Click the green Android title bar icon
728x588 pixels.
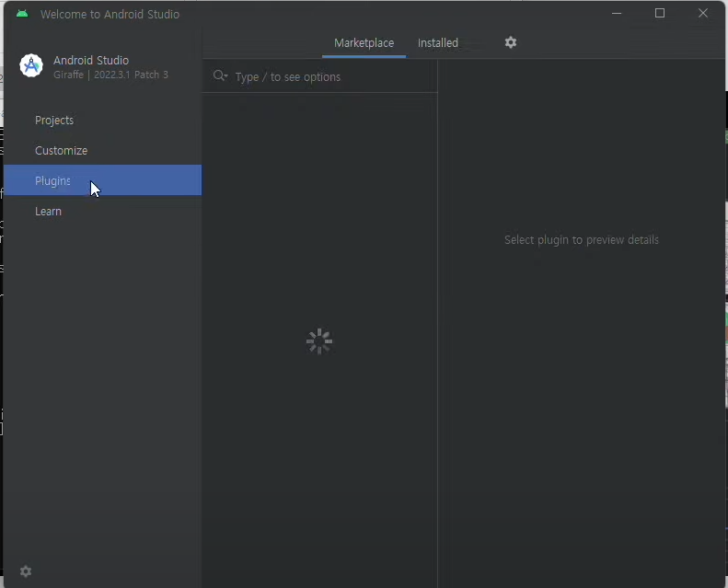point(22,14)
